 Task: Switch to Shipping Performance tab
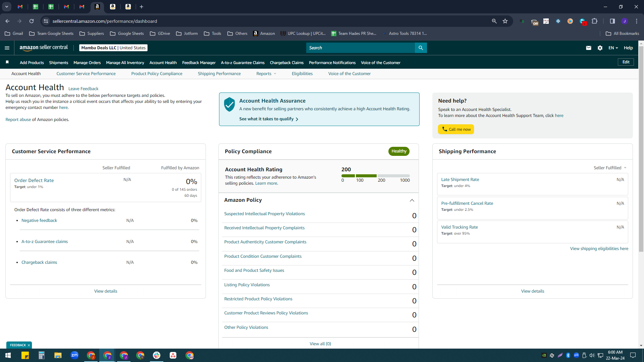[x=219, y=74]
